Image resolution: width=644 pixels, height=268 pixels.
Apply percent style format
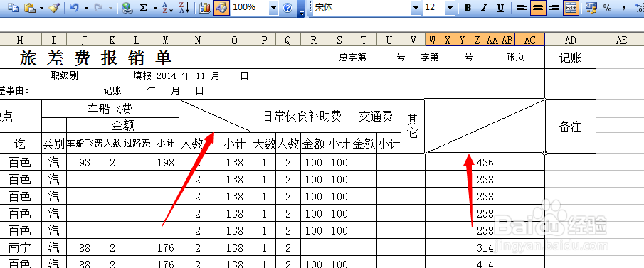coord(607,7)
